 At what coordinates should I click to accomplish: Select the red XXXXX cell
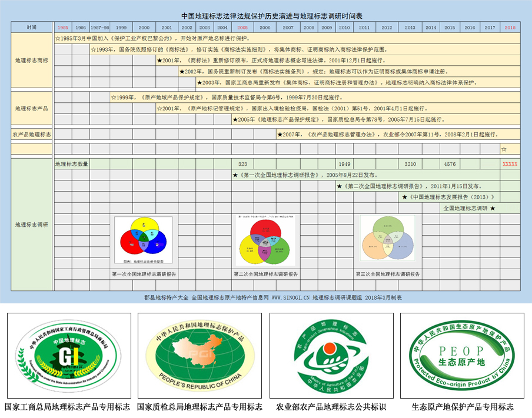[x=510, y=164]
